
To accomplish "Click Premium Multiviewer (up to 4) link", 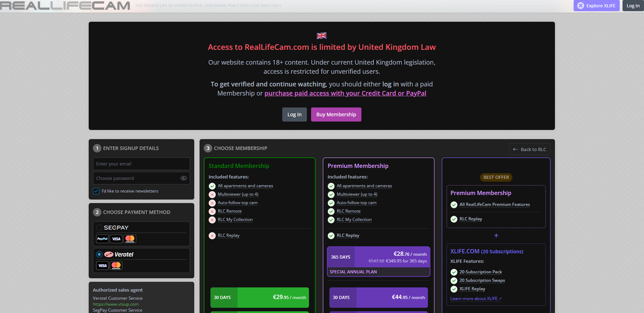I will coord(357,194).
